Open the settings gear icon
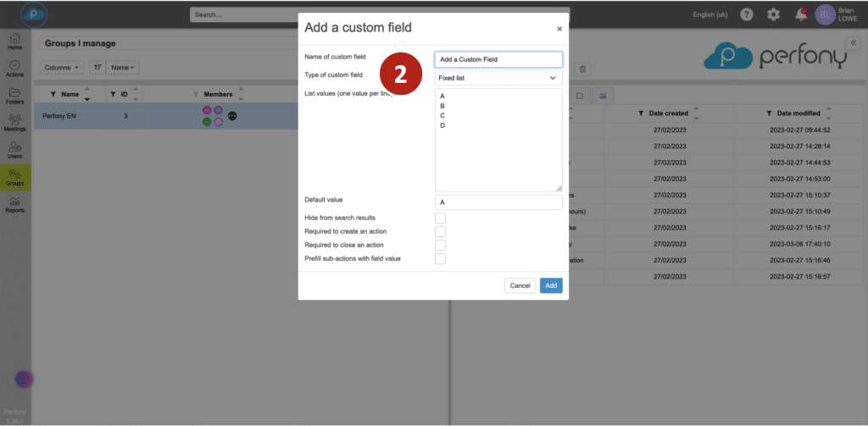868x426 pixels. point(773,14)
